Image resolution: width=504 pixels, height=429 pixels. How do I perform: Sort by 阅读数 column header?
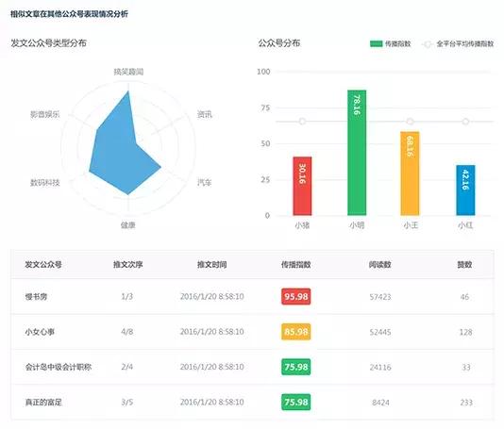[x=380, y=265]
